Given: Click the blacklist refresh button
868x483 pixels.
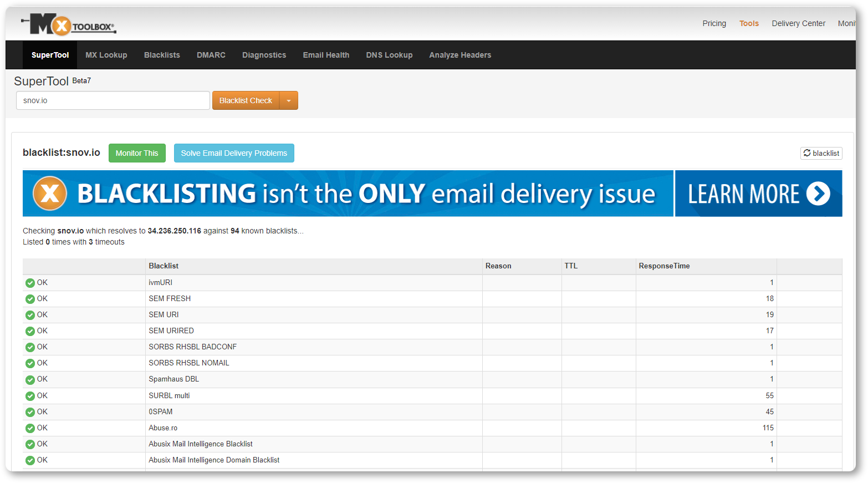Looking at the screenshot, I should 821,153.
